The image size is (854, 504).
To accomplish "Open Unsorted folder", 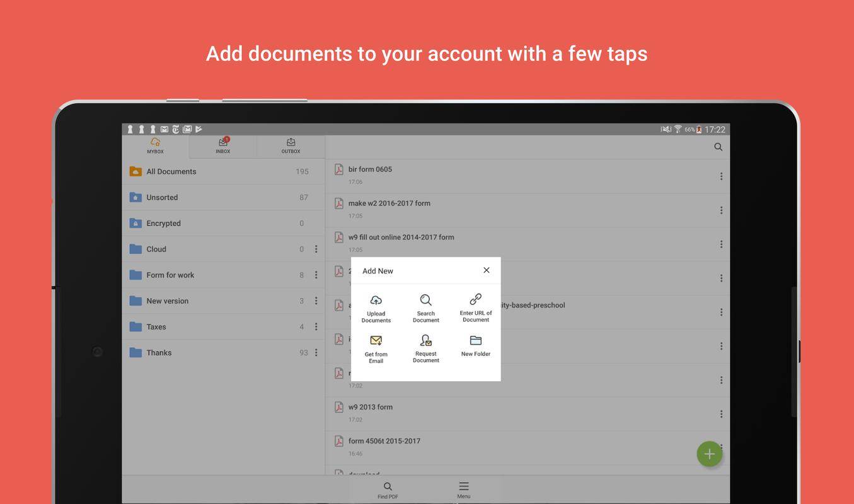I will coord(223,197).
